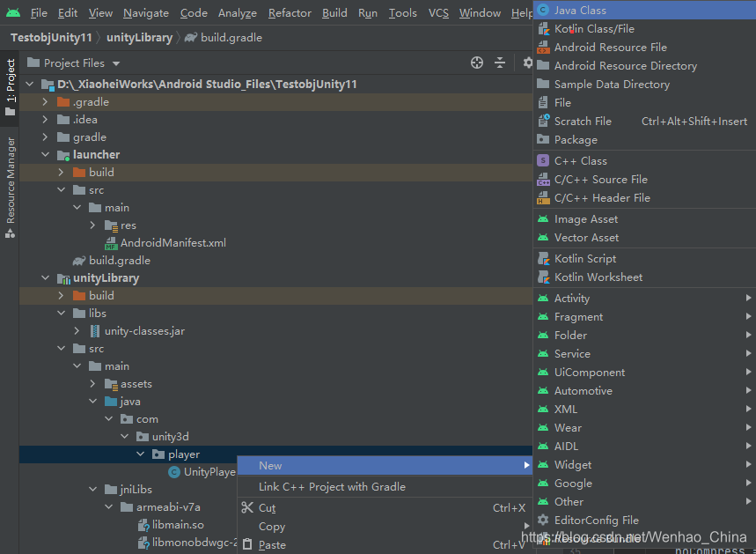Open the Resource Manager side tool window
Image resolution: width=756 pixels, height=554 pixels.
[x=11, y=188]
